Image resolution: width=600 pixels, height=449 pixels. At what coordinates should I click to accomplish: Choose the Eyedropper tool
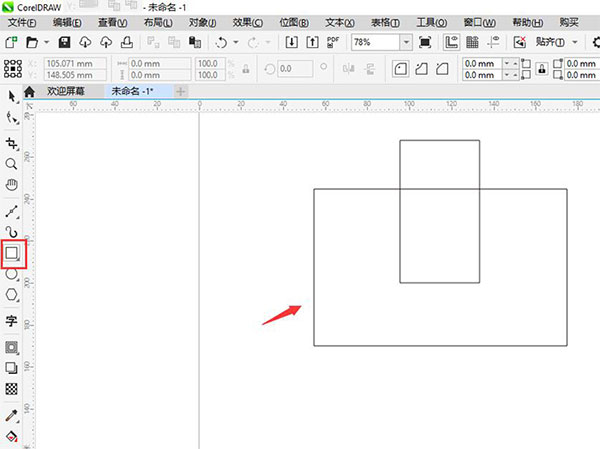pyautogui.click(x=11, y=415)
